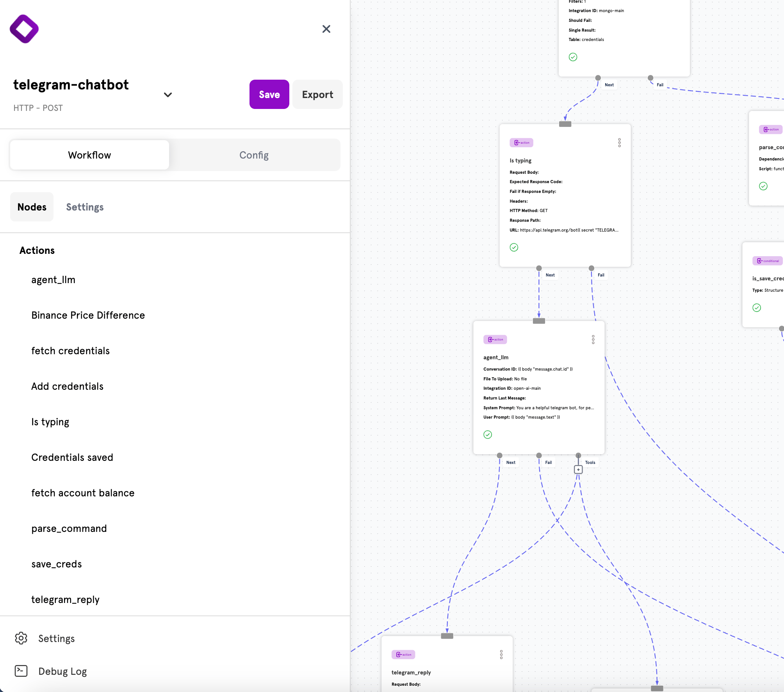This screenshot has height=692, width=784.
Task: Click green check on credentials table node
Action: (x=573, y=57)
